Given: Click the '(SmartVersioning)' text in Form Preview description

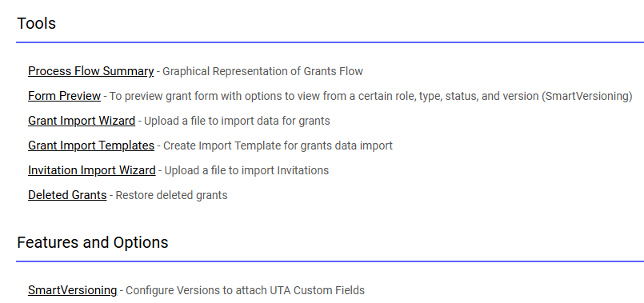Looking at the screenshot, I should (x=587, y=96).
